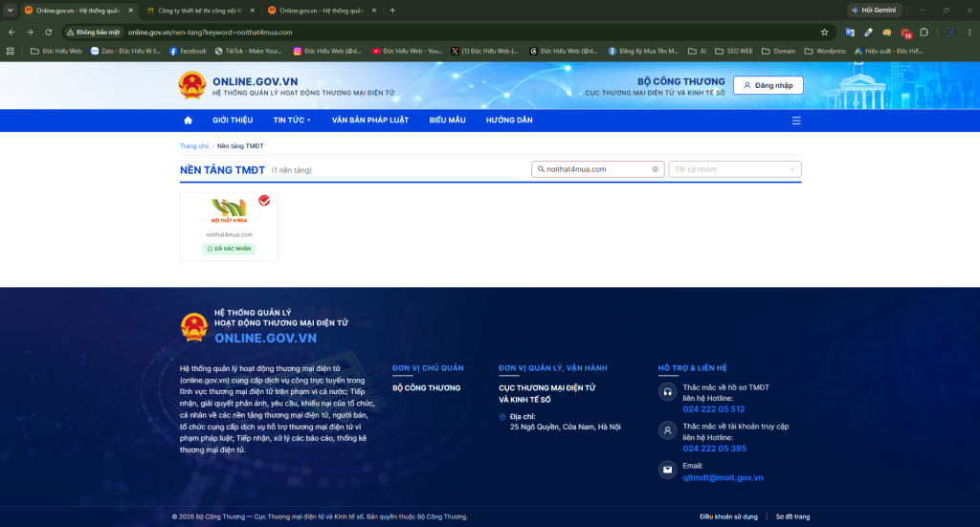980x527 pixels.
Task: Open Sơ đồ trang footer link
Action: click(792, 517)
